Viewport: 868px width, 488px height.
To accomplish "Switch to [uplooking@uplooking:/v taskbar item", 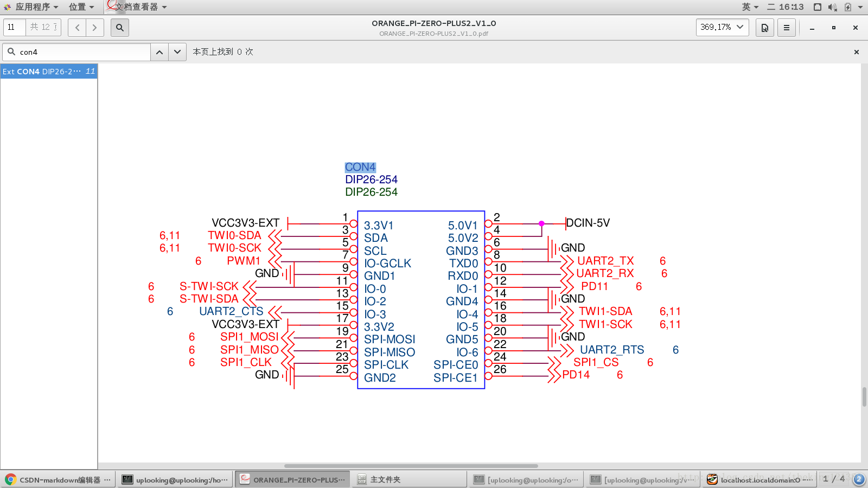I will pos(643,479).
